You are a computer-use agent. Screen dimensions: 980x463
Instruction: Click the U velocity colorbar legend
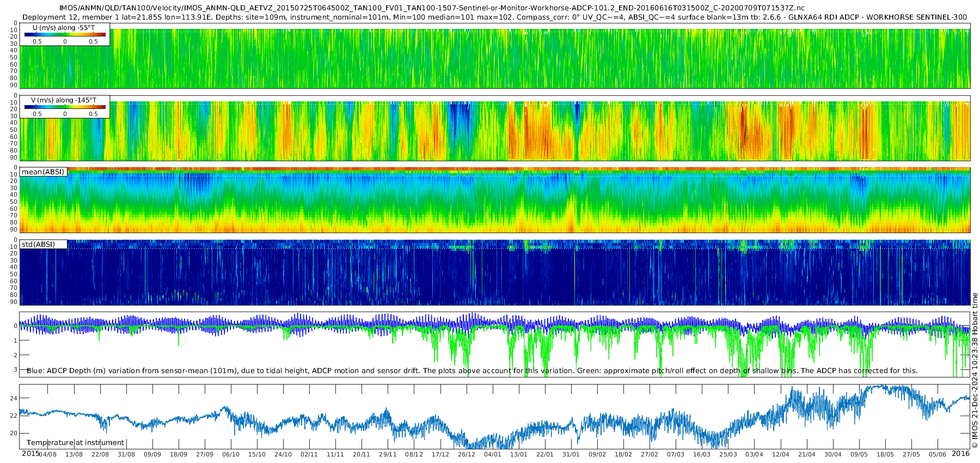65,35
